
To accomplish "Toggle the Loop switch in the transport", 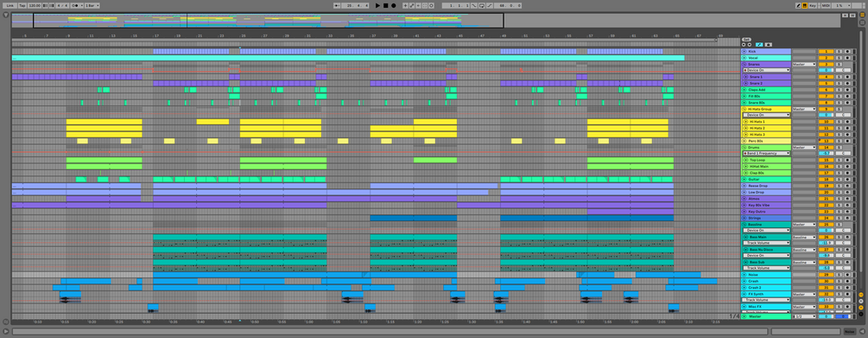I will coord(482,5).
